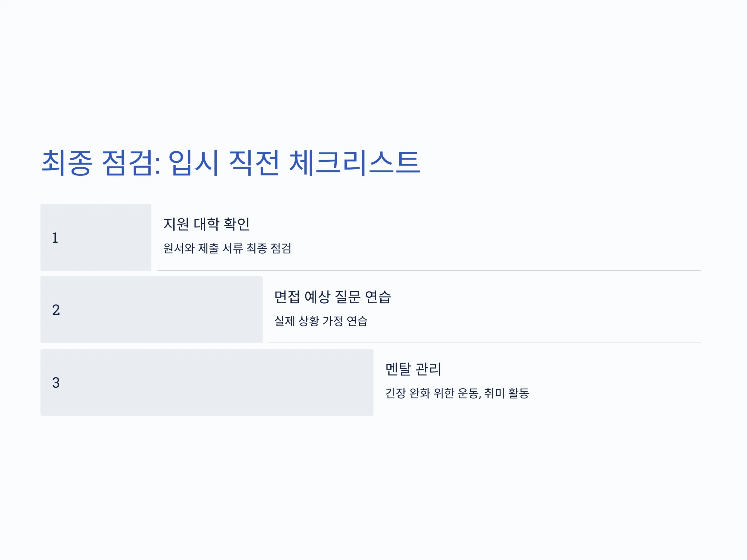Select the numeral 1 in first bar
This screenshot has height=560, width=747.
point(55,238)
